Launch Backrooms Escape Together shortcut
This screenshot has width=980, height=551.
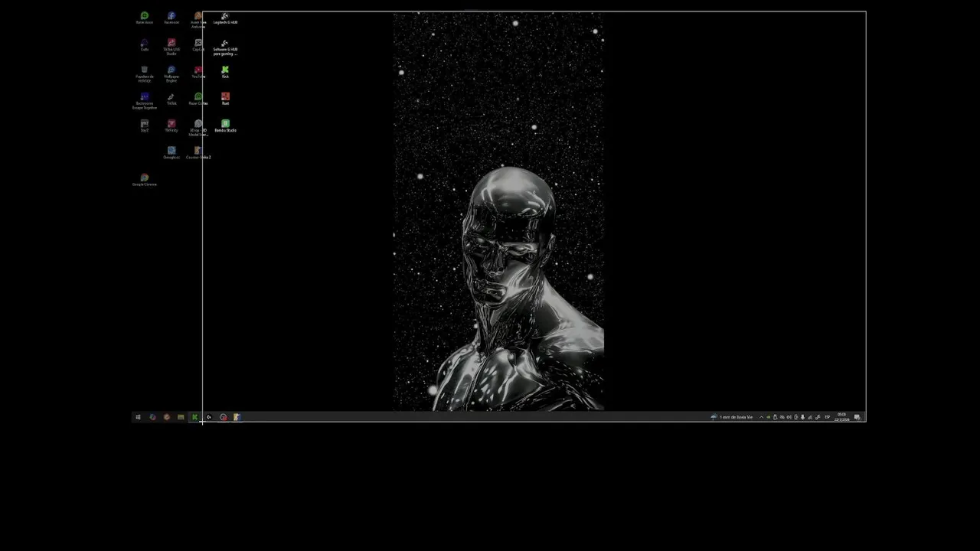[144, 101]
